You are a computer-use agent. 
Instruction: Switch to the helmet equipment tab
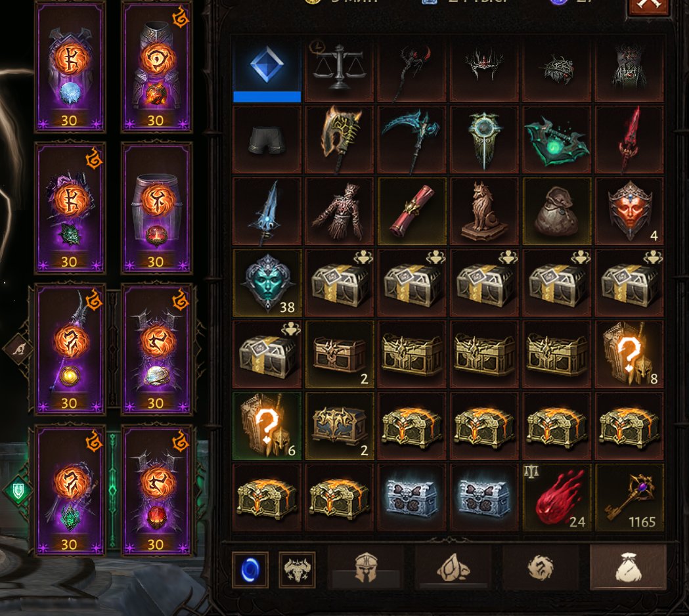[x=366, y=567]
